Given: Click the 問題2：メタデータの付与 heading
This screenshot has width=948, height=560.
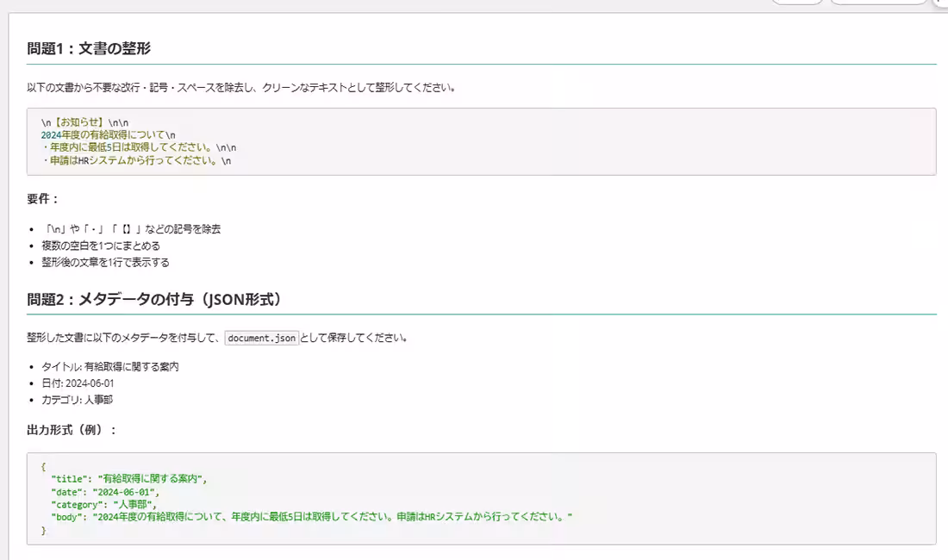Looking at the screenshot, I should pos(153,299).
